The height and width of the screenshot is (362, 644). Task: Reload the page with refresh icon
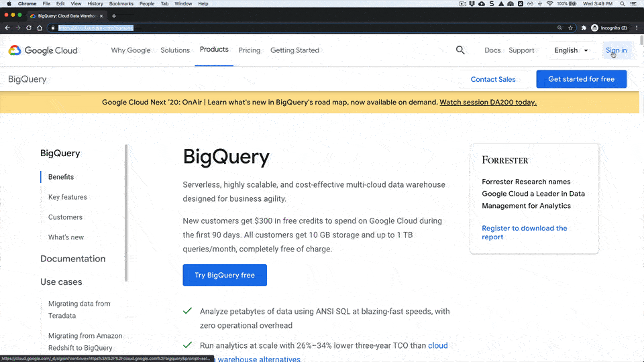coord(29,28)
